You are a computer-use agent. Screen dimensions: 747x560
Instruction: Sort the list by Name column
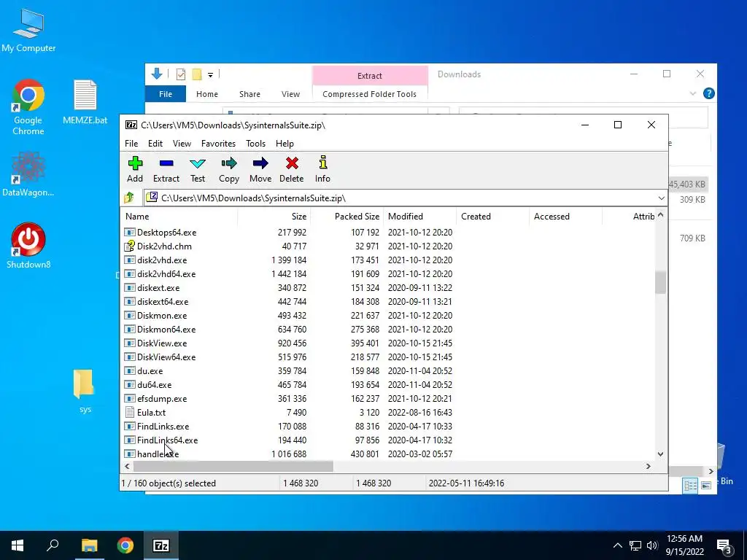tap(179, 216)
